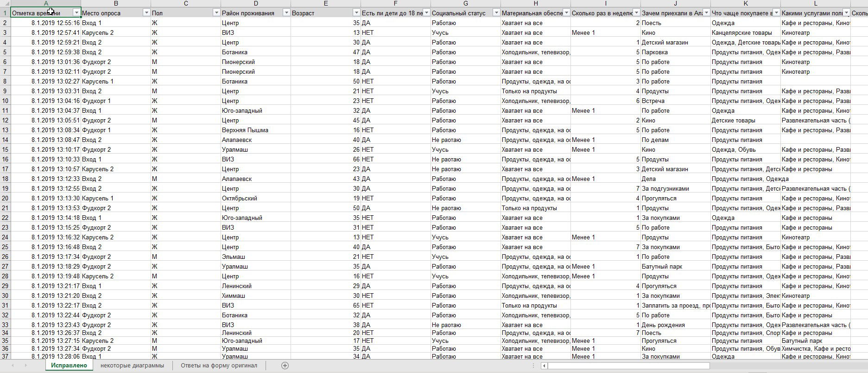Screen dimensions: 868x373
Task: Select row 37 header
Action: tap(5, 356)
